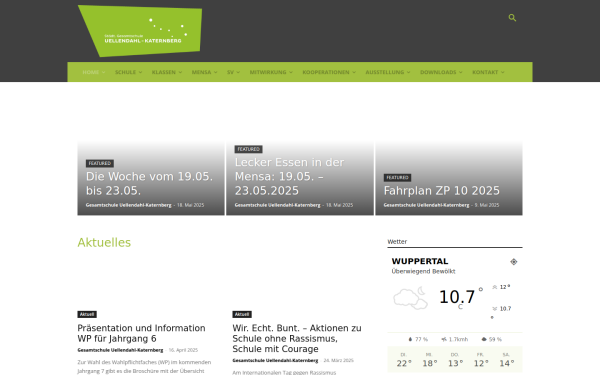The width and height of the screenshot is (600, 375).
Task: Click the 16. April 2025 date
Action: coord(183,350)
